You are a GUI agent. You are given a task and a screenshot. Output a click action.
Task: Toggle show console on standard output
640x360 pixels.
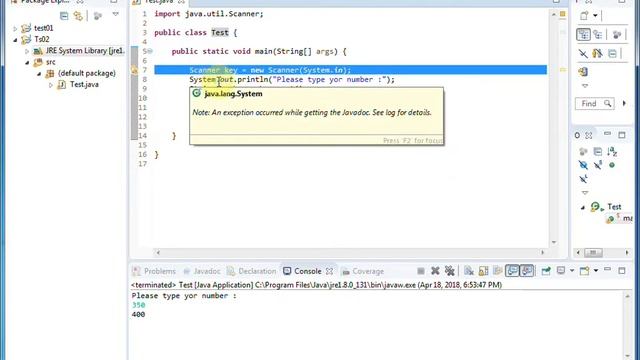coord(512,271)
